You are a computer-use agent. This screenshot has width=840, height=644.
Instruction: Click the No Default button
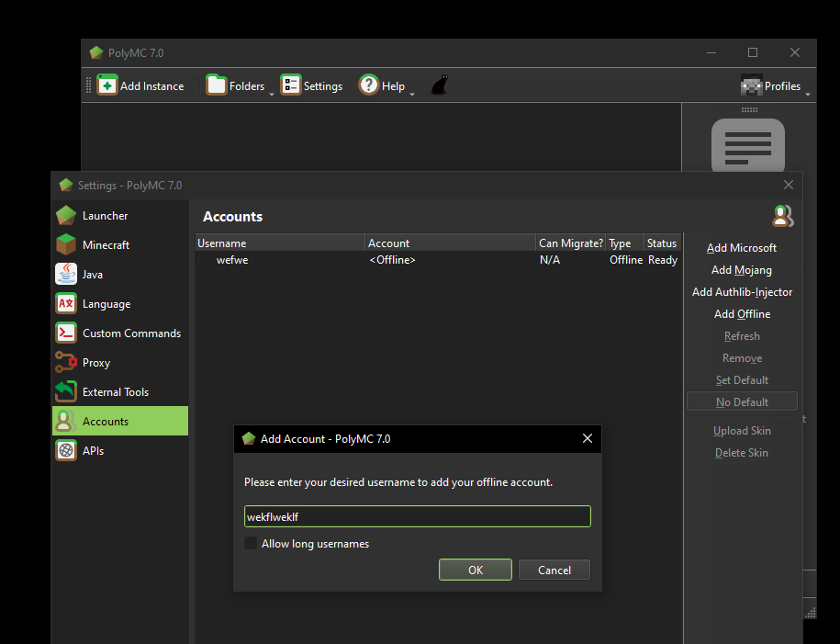pos(742,401)
